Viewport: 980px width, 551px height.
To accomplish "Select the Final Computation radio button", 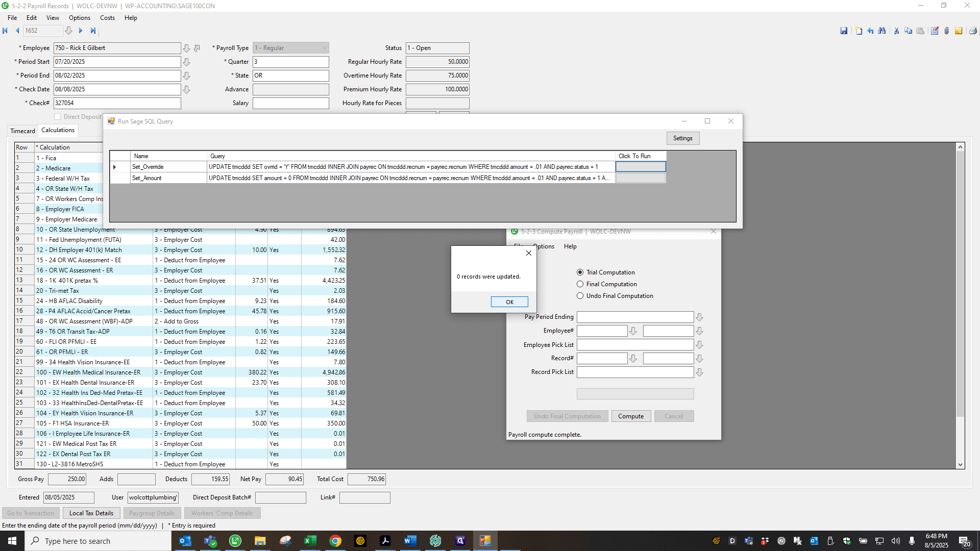I will [580, 284].
